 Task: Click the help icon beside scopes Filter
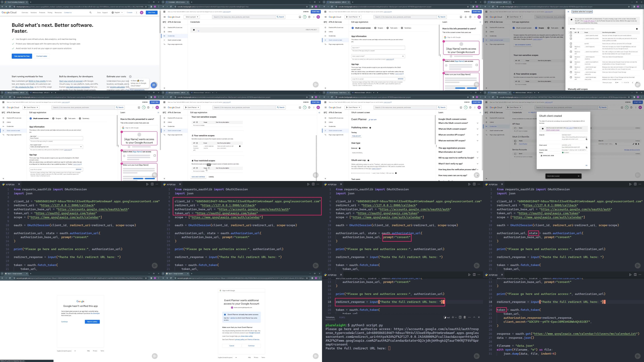pos(637,29)
